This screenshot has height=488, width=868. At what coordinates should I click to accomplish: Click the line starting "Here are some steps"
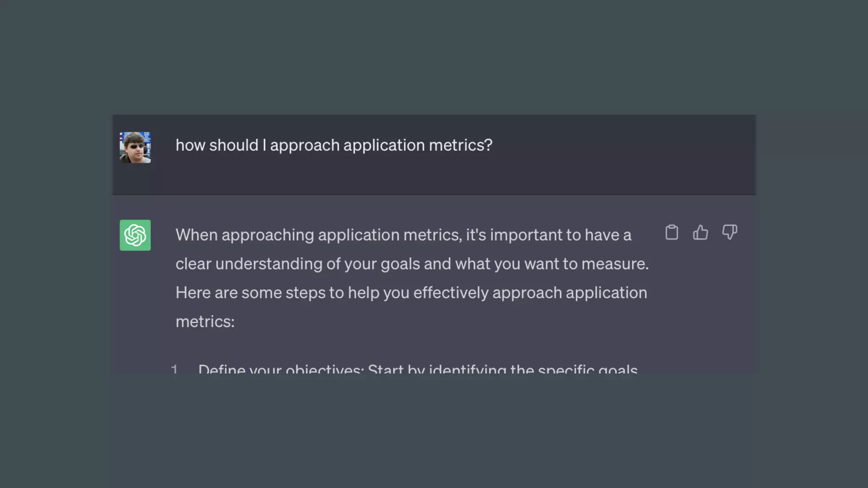(411, 293)
